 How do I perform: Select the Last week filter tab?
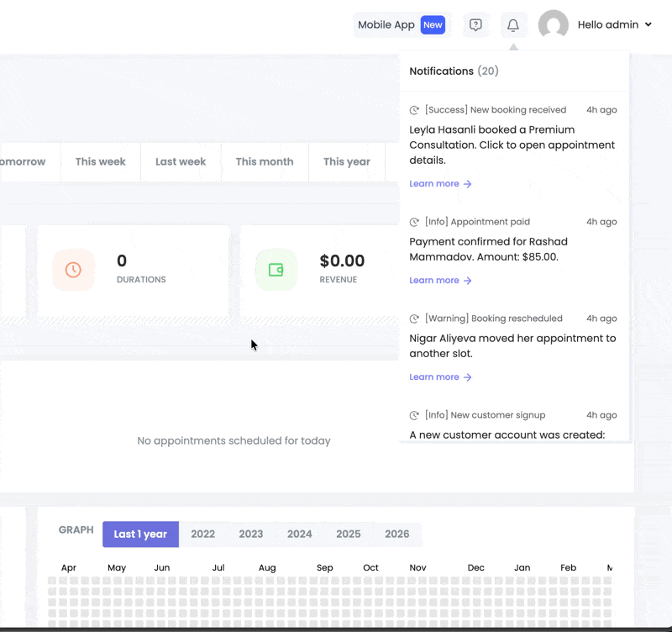click(x=181, y=161)
